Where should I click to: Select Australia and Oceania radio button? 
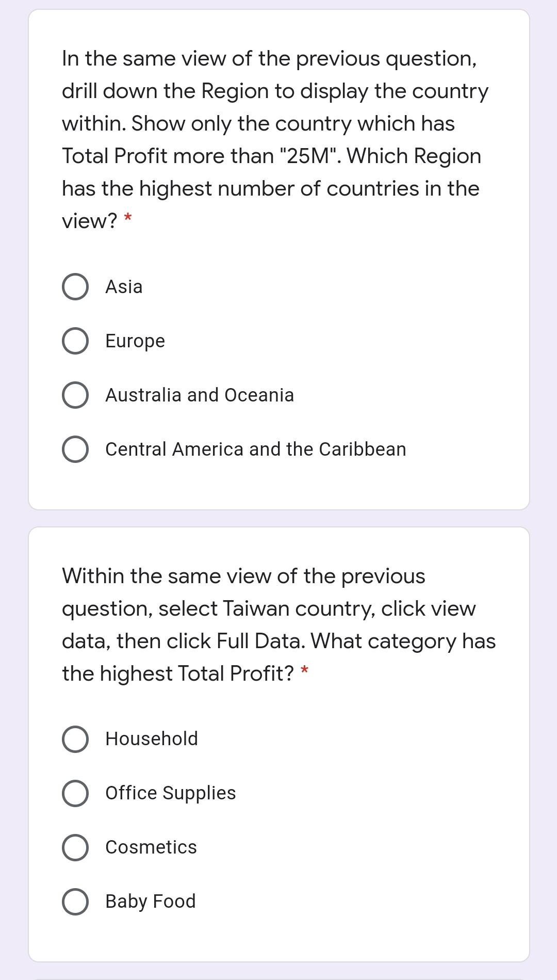[x=75, y=395]
